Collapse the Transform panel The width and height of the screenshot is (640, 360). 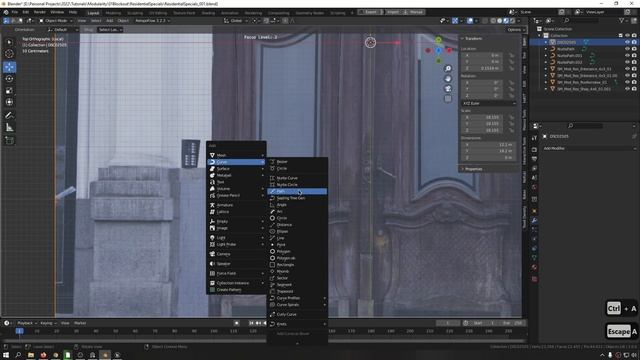coord(473,38)
